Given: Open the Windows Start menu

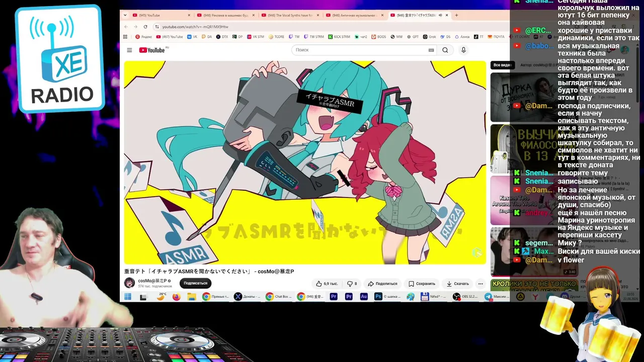Looking at the screenshot, I should (x=128, y=297).
